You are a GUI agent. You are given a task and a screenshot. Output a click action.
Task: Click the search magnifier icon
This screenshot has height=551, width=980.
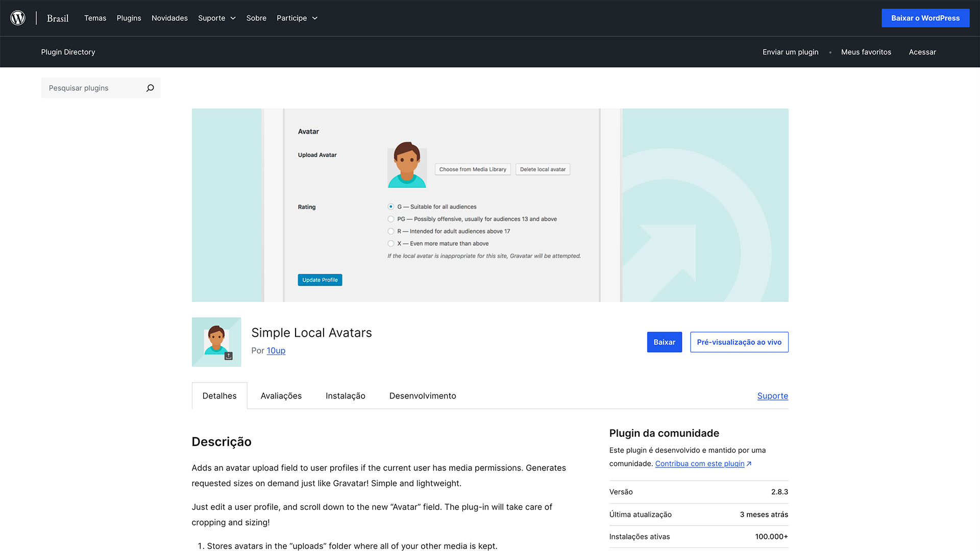(150, 88)
